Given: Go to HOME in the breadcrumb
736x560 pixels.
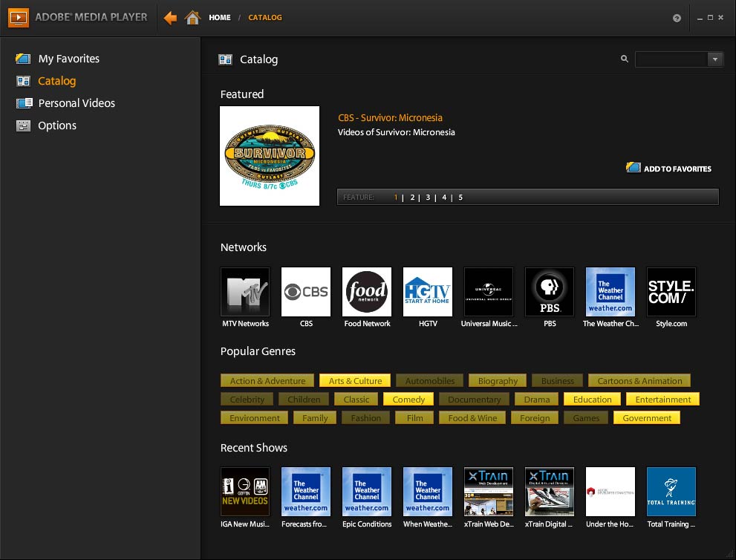Looking at the screenshot, I should coord(220,18).
